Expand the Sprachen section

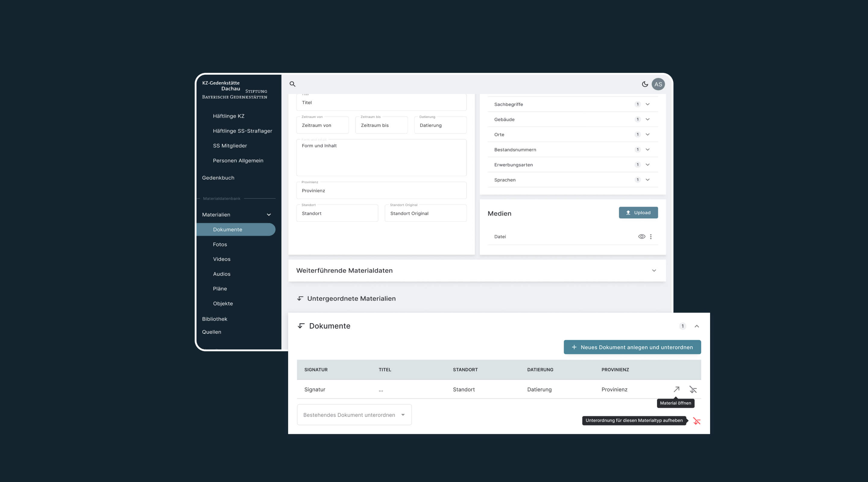[x=647, y=180]
